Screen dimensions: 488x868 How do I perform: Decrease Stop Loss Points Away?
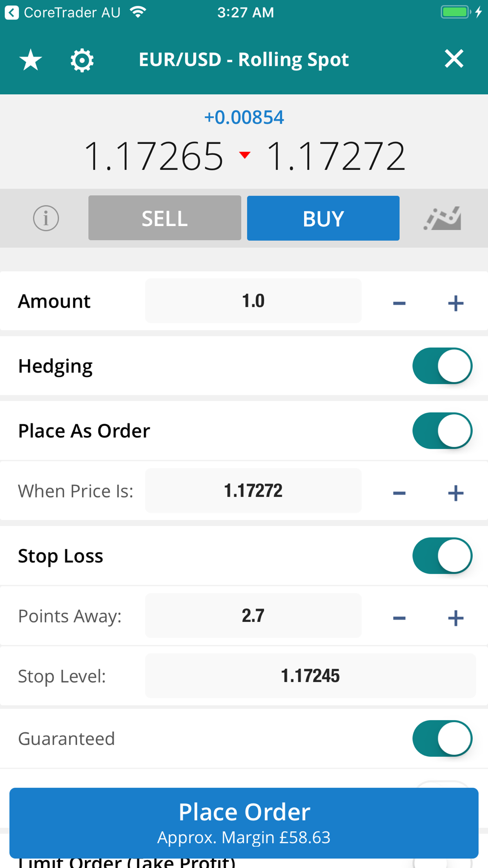(399, 618)
